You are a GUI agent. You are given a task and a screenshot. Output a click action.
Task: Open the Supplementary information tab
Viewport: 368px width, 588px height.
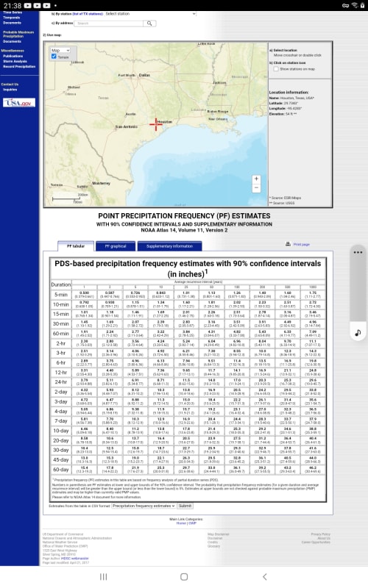tap(169, 246)
